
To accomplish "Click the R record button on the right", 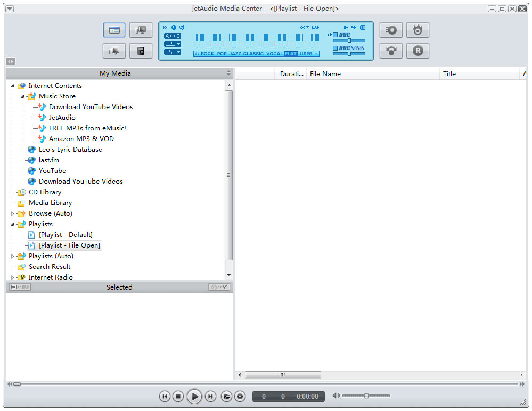I will 418,51.
